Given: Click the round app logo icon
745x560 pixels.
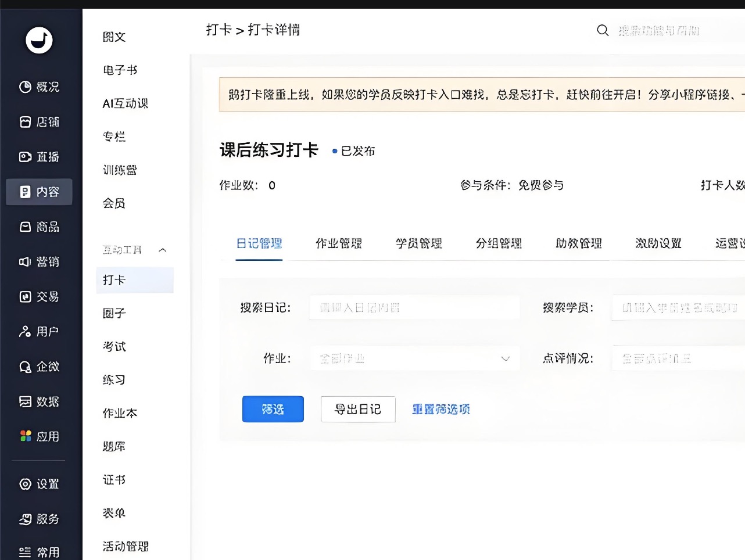Looking at the screenshot, I should [x=39, y=40].
